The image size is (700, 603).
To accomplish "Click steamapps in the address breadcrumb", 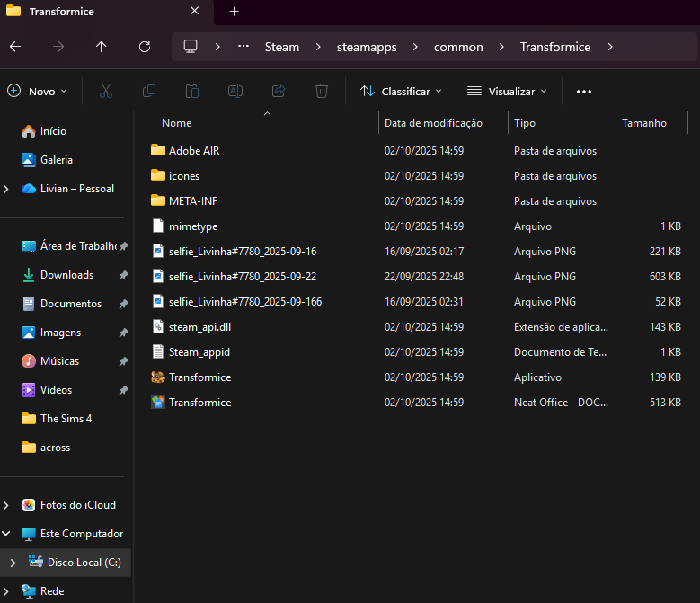I will point(367,47).
